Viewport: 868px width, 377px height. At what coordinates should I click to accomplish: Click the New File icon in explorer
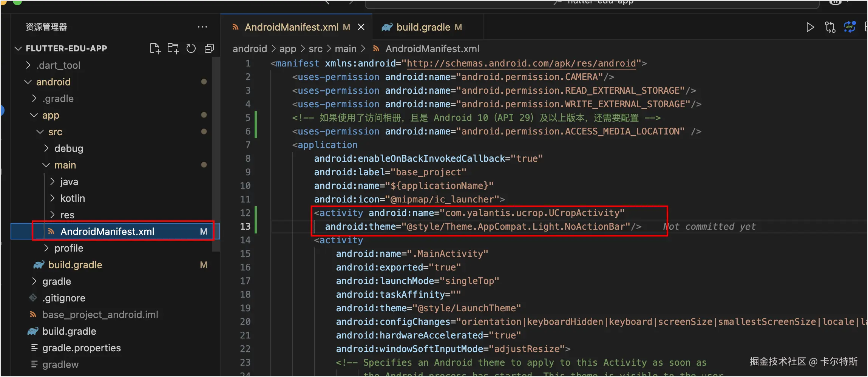coord(155,48)
